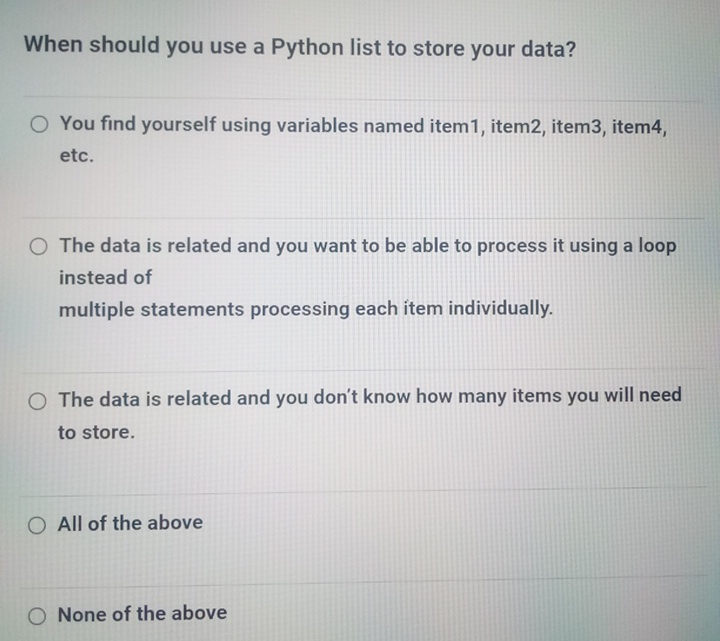Click the None of the above answer text
This screenshot has height=641, width=720.
click(x=142, y=614)
